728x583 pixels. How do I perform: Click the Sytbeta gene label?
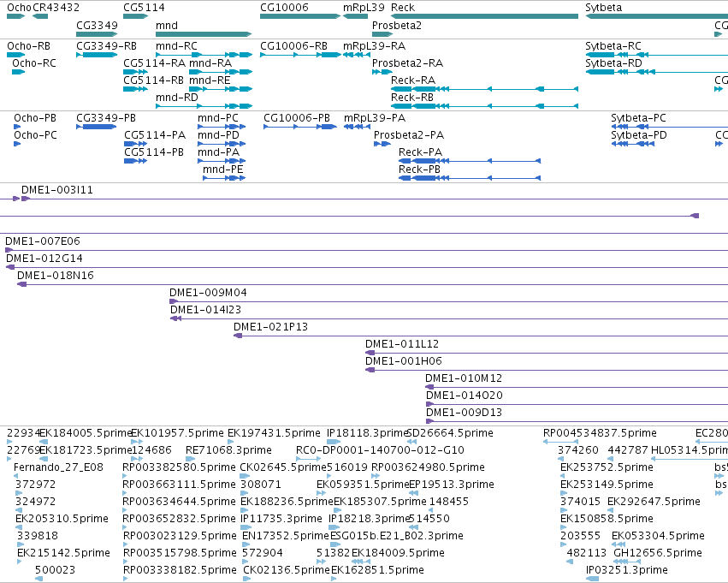tap(604, 8)
